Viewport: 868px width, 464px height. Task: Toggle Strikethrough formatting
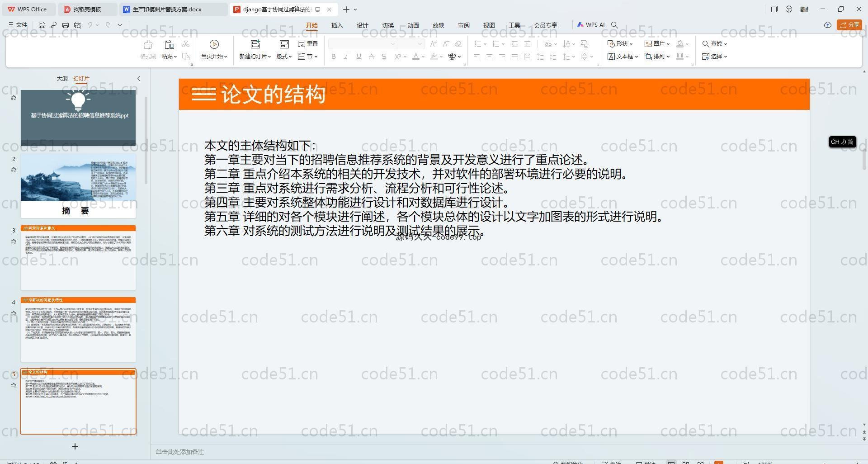[x=371, y=57]
